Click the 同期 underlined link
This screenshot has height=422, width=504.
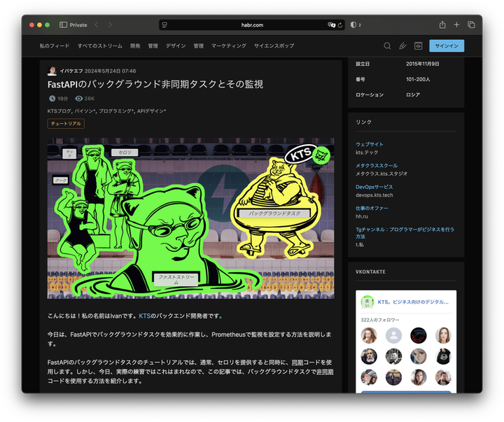click(x=297, y=363)
